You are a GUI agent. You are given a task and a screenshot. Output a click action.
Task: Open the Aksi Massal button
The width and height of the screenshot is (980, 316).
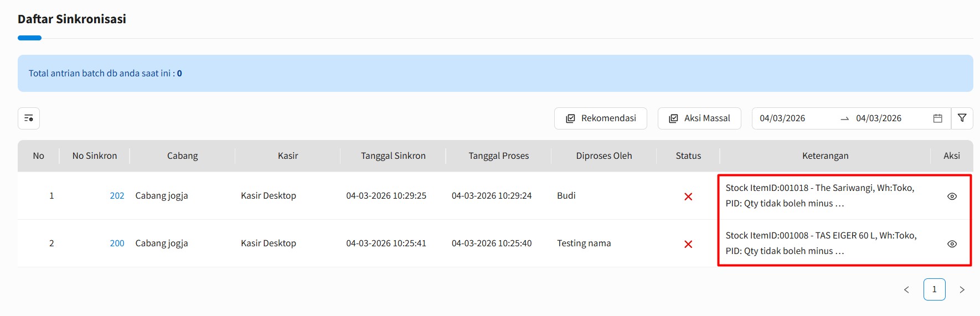[699, 118]
